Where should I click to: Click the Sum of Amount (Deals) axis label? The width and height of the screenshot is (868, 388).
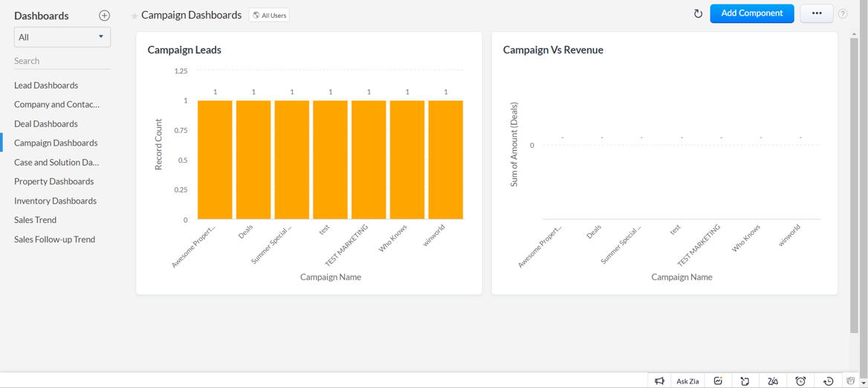click(514, 144)
